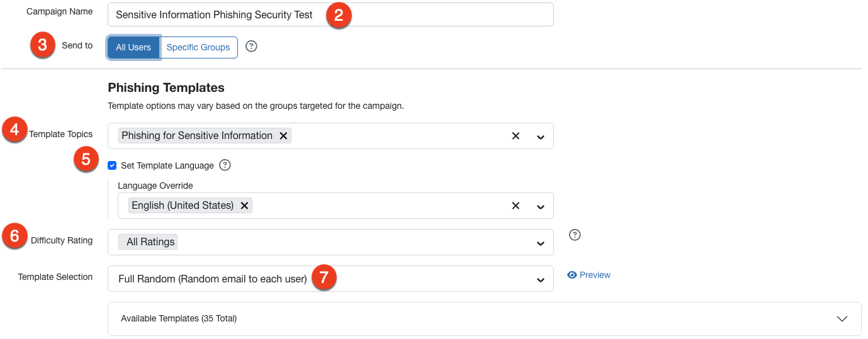Expand the Available Templates (35 Total) panel
This screenshot has height=339, width=868.
(485, 319)
